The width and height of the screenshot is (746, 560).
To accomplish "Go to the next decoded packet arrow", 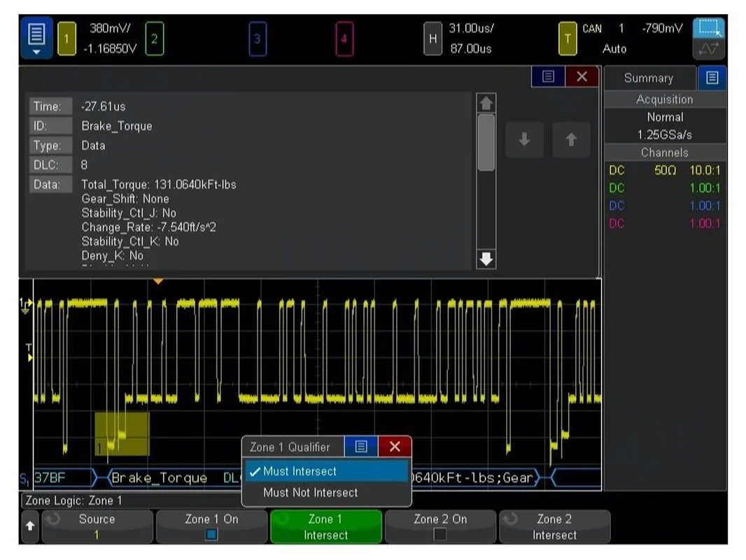I will click(x=524, y=139).
